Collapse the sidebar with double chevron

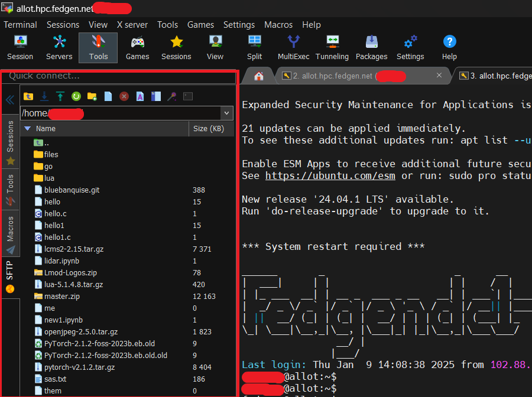(x=10, y=100)
